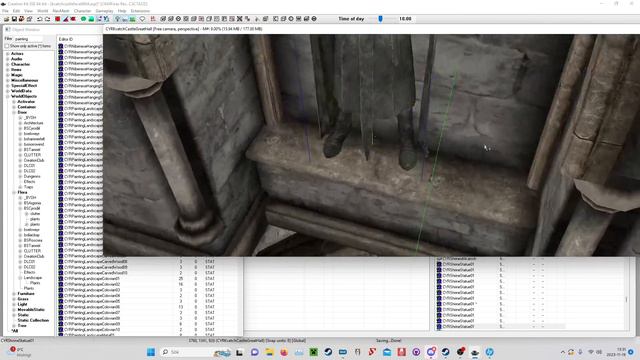
Task: Open the World menu
Action: (x=42, y=11)
